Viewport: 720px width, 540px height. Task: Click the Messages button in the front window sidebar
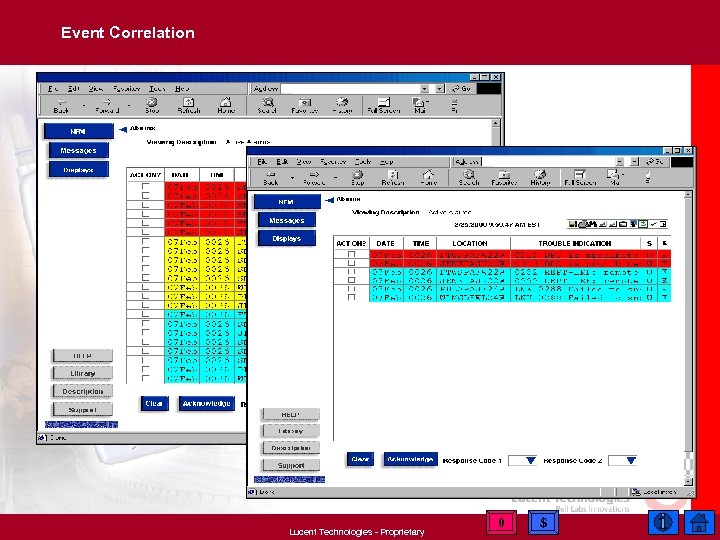(x=286, y=220)
